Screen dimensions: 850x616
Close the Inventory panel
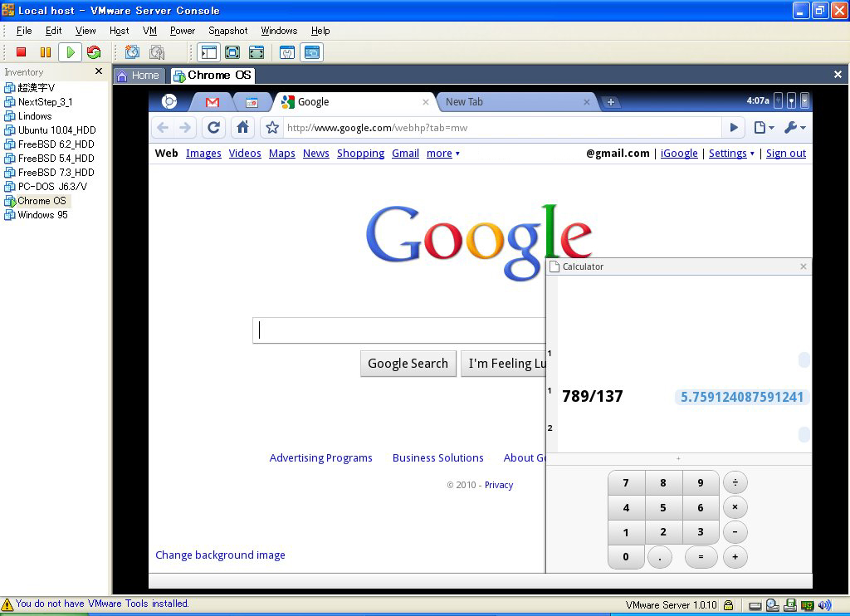(x=99, y=71)
